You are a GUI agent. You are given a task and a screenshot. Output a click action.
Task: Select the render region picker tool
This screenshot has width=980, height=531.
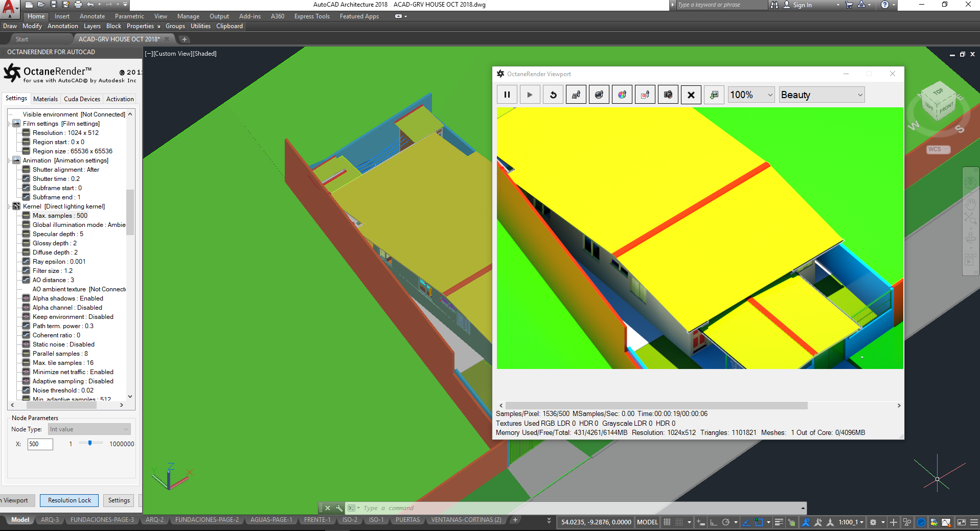coord(645,95)
